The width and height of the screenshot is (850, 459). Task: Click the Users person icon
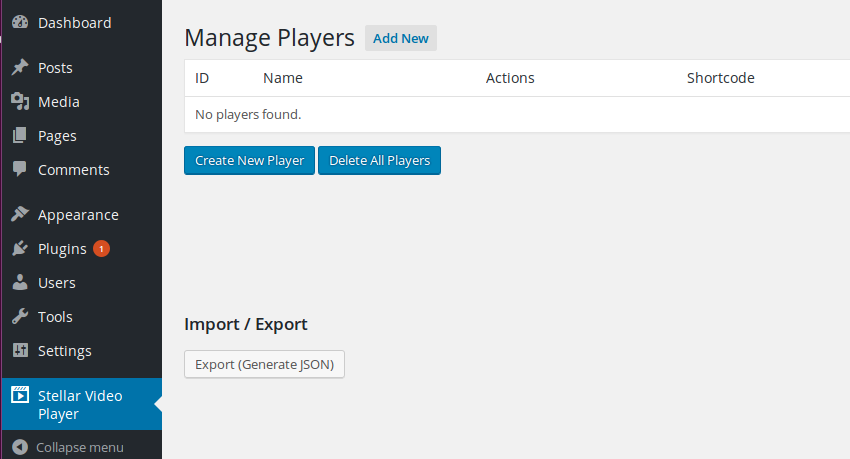click(20, 282)
